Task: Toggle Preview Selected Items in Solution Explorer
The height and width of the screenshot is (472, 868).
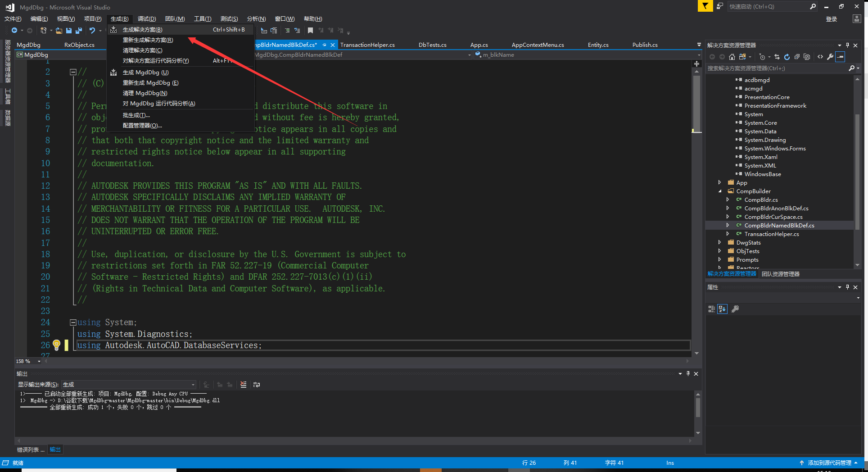Action: 840,57
